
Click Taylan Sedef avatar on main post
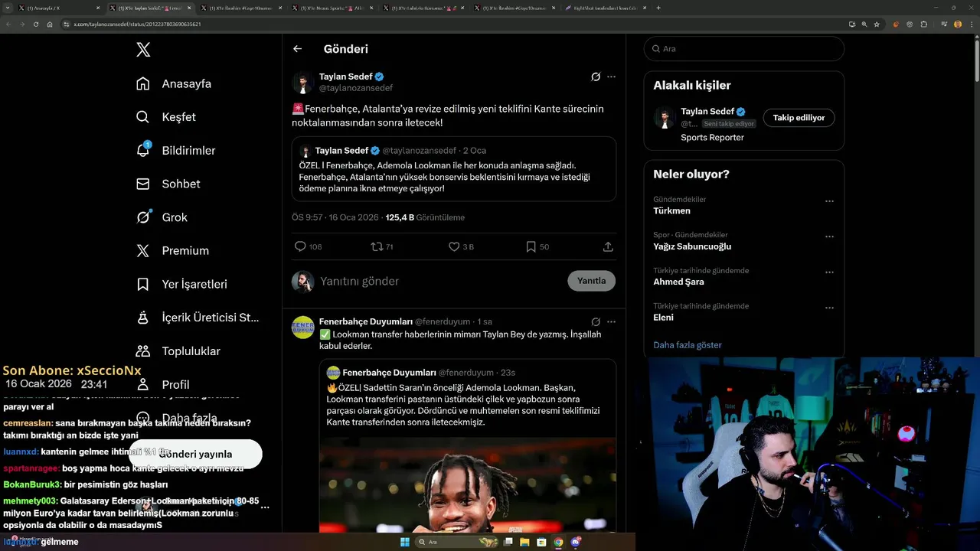coord(303,83)
